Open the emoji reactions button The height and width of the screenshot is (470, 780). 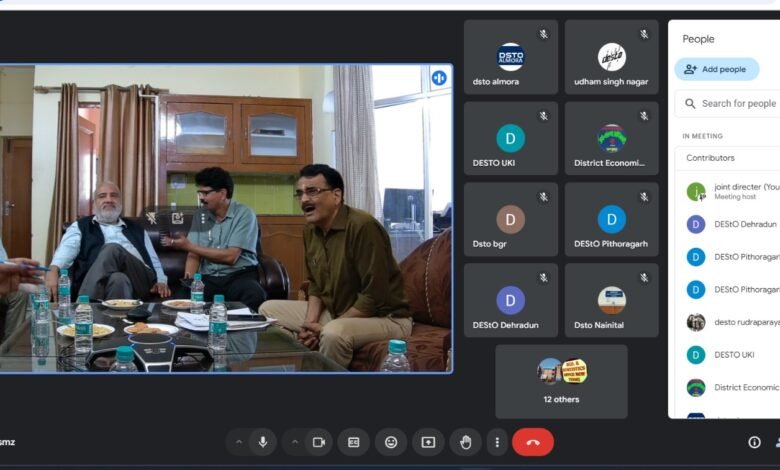[391, 442]
